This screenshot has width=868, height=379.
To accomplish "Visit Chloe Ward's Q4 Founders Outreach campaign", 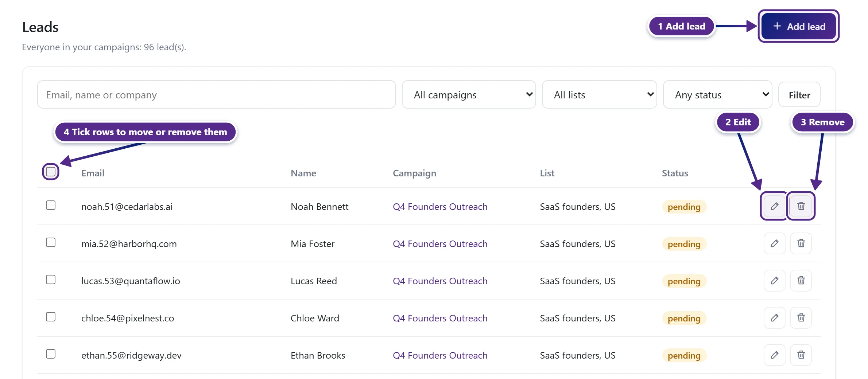I will 440,318.
